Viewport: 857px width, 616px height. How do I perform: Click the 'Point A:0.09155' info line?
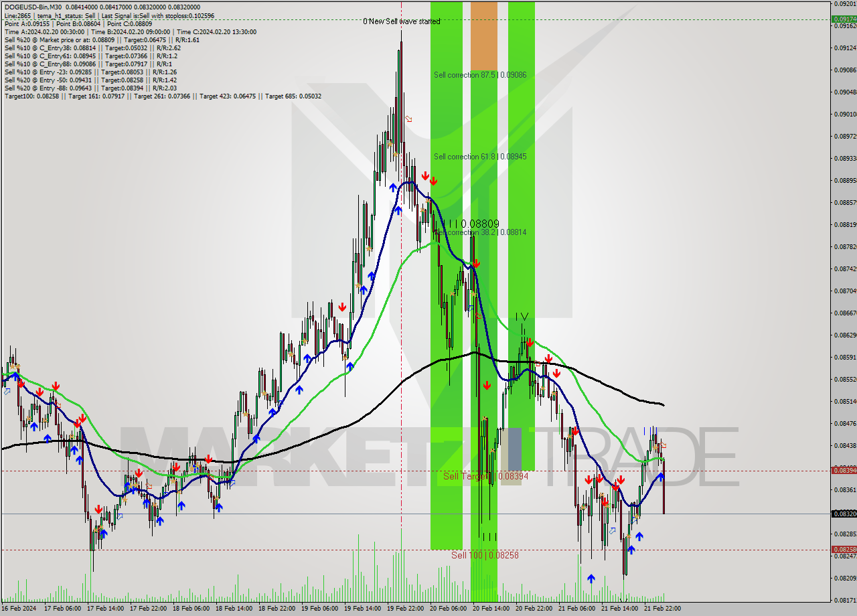click(78, 23)
